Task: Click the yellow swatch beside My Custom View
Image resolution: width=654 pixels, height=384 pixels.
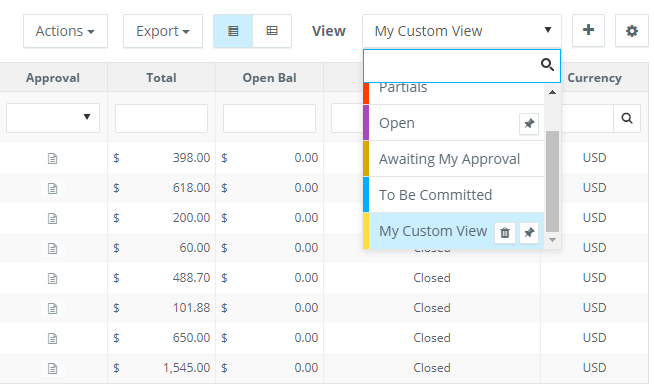Action: [366, 231]
